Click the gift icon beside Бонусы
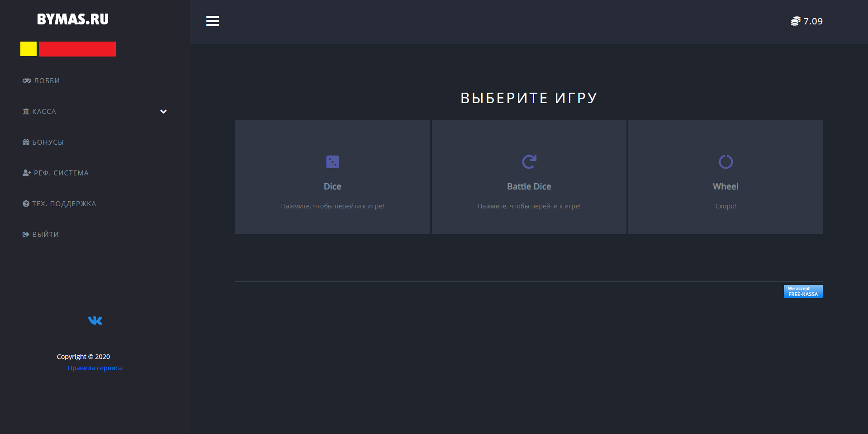868x434 pixels. click(x=26, y=142)
